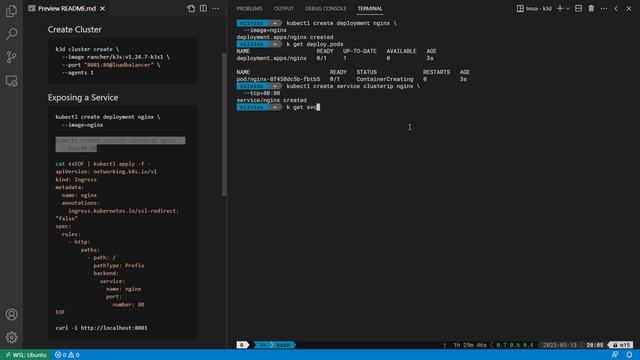
Task: Select the Preview README.md tab
Action: [67, 9]
